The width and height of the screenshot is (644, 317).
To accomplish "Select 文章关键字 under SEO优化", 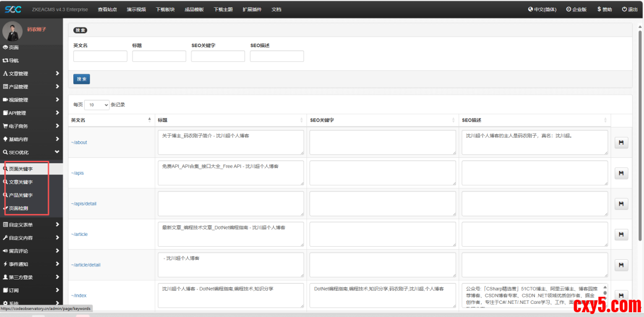I will coord(20,182).
